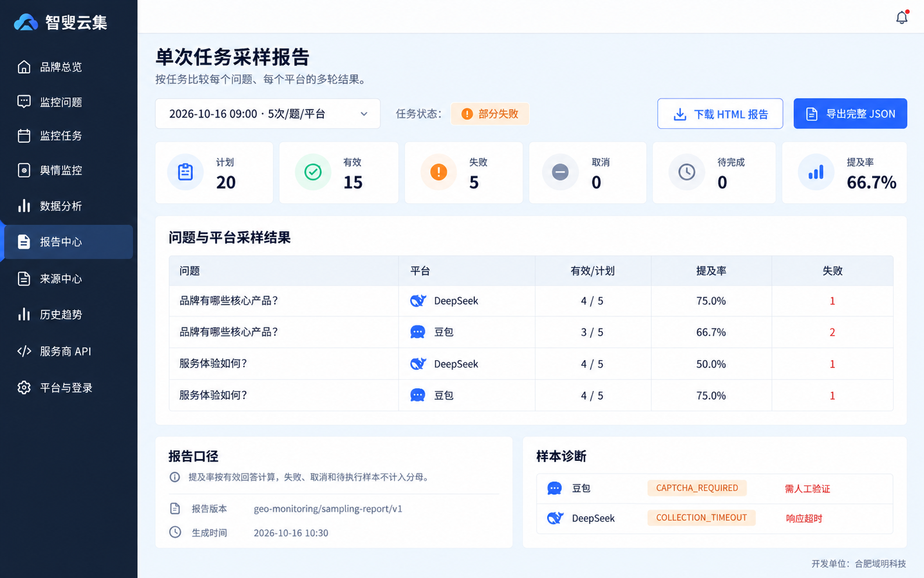Screen dimensions: 924x578
Task: Click the notification bell icon
Action: tap(902, 17)
